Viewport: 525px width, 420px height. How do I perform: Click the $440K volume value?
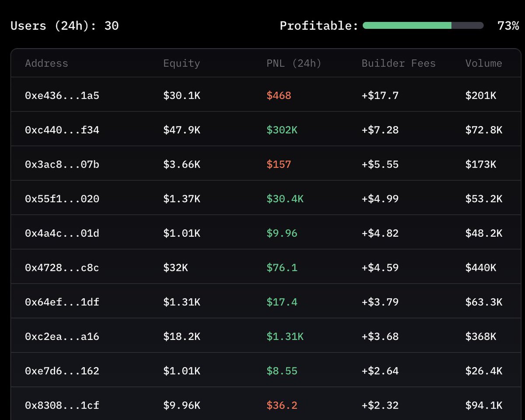click(x=485, y=267)
